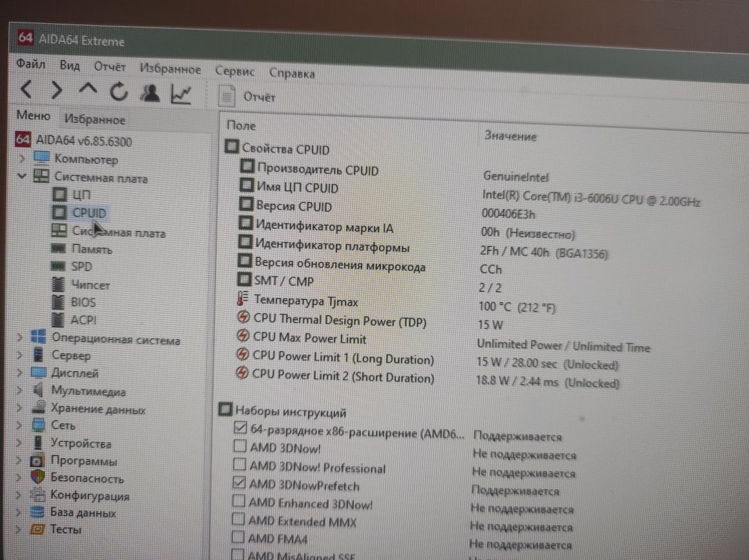Open the user icon in the toolbar
The width and height of the screenshot is (749, 560).
click(150, 93)
